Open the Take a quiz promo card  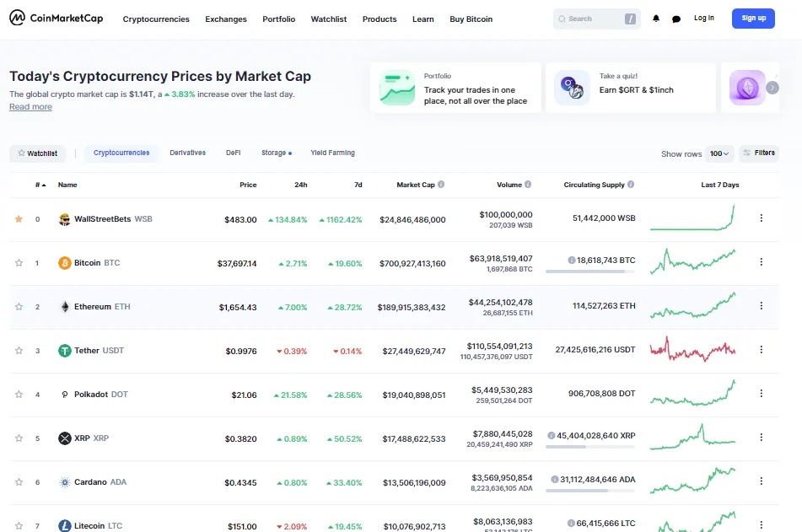point(631,88)
